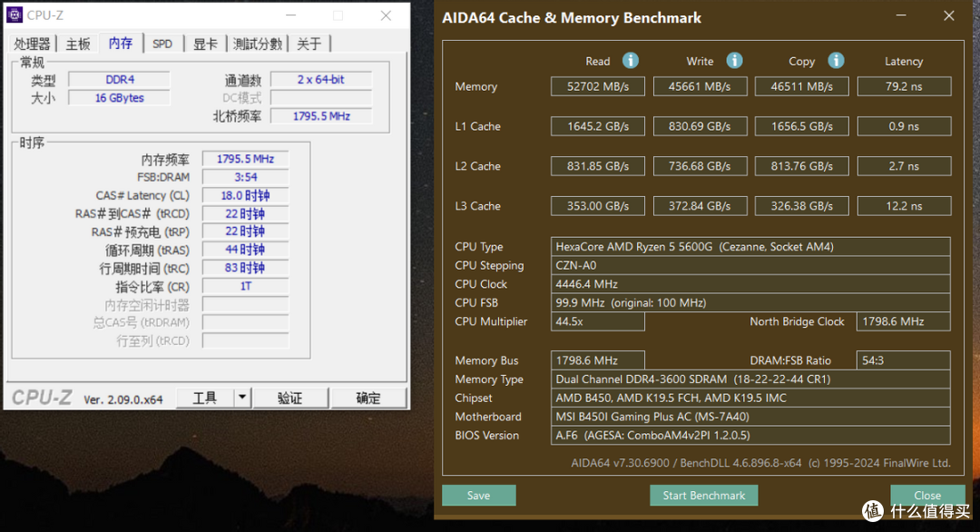Click the North Bridge Clock value in AIDA64

tap(903, 321)
